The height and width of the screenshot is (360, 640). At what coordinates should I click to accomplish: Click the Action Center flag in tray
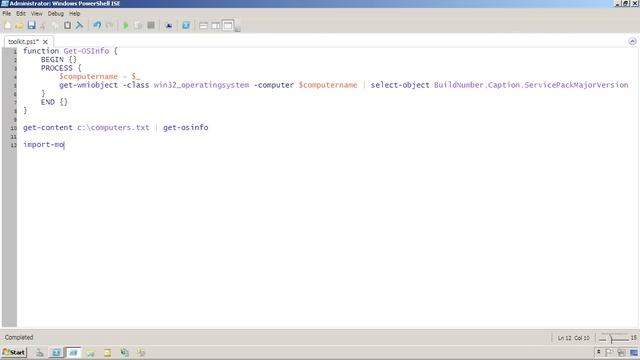(x=609, y=352)
